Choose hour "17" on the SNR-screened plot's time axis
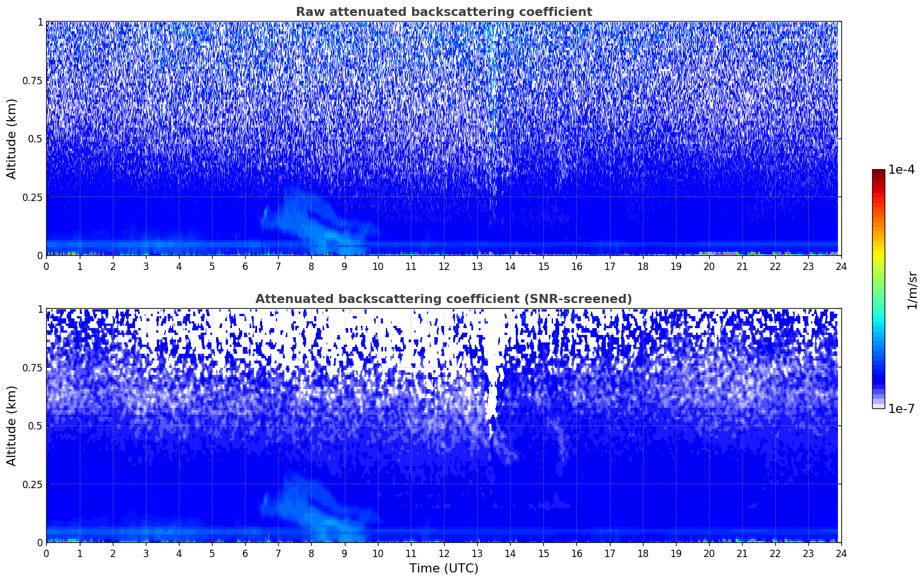Viewport: 924px width, 581px height. pyautogui.click(x=609, y=553)
